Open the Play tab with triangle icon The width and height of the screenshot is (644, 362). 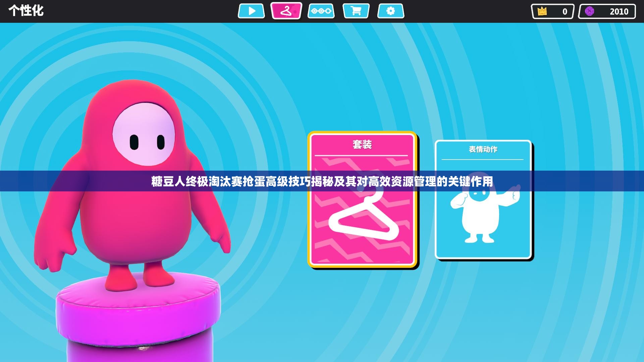pyautogui.click(x=251, y=11)
